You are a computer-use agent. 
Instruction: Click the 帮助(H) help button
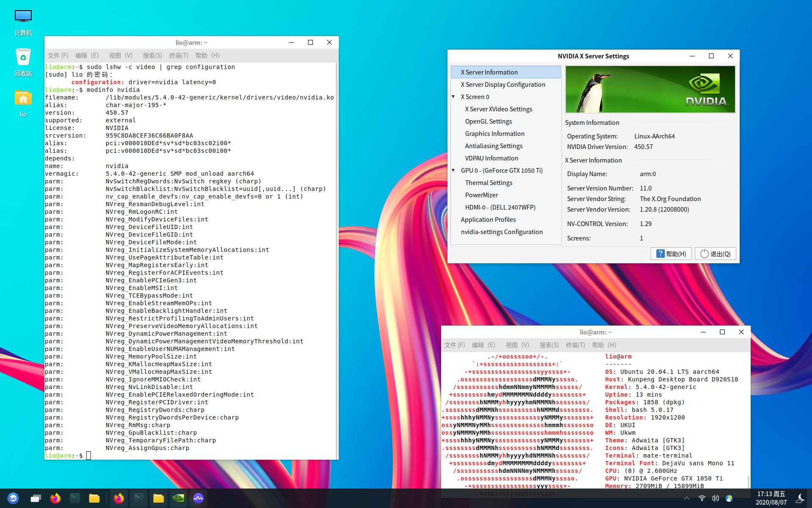[x=671, y=254]
